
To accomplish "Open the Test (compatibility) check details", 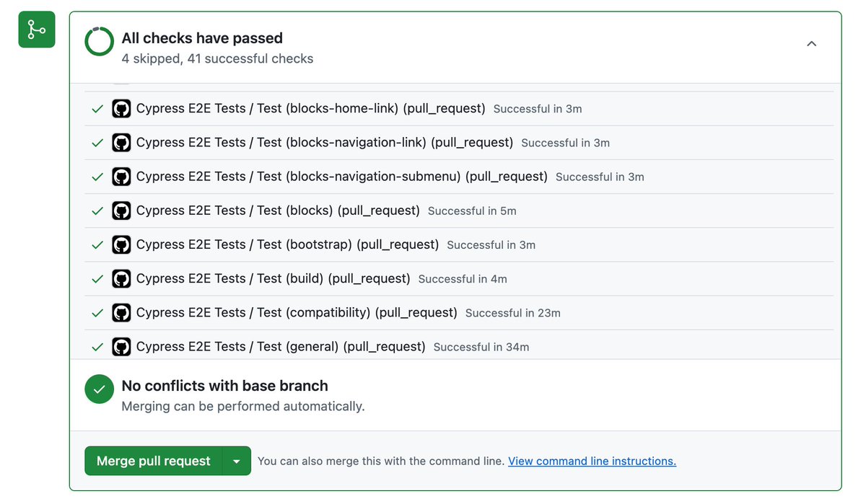I will pyautogui.click(x=297, y=312).
